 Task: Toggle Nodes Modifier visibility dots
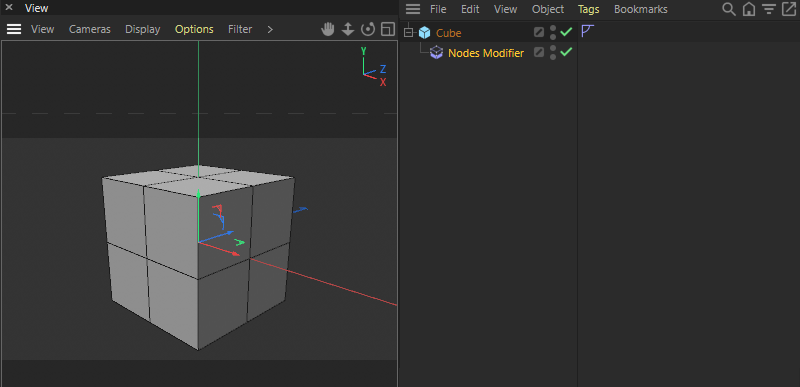pyautogui.click(x=553, y=52)
